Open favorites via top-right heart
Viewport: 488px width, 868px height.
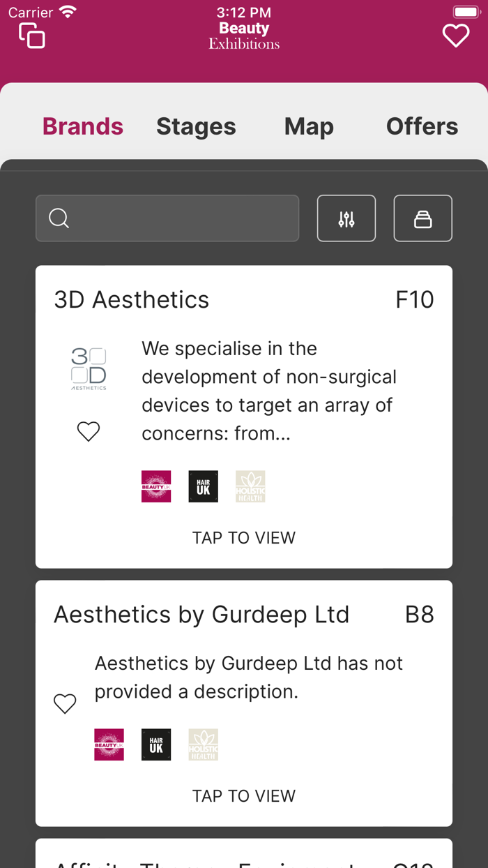[456, 35]
